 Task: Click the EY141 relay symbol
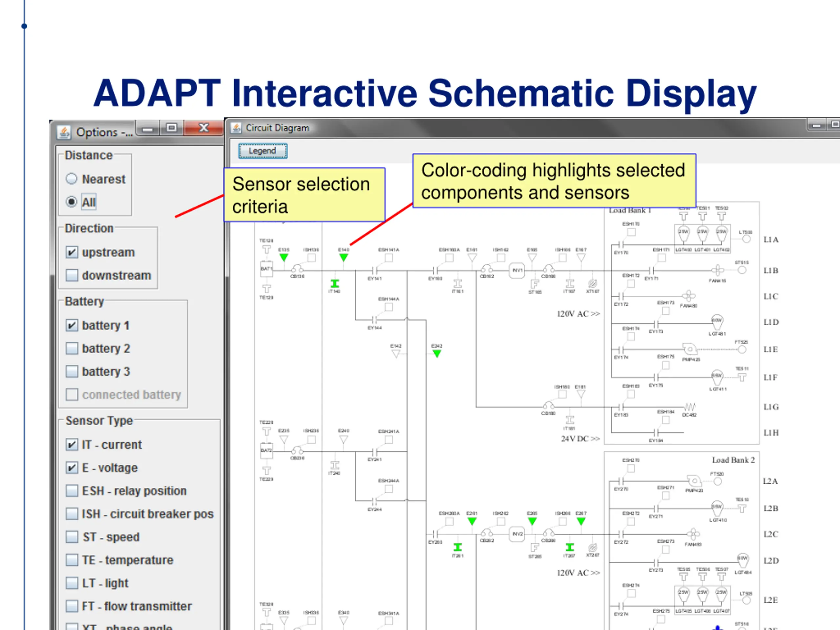(374, 270)
